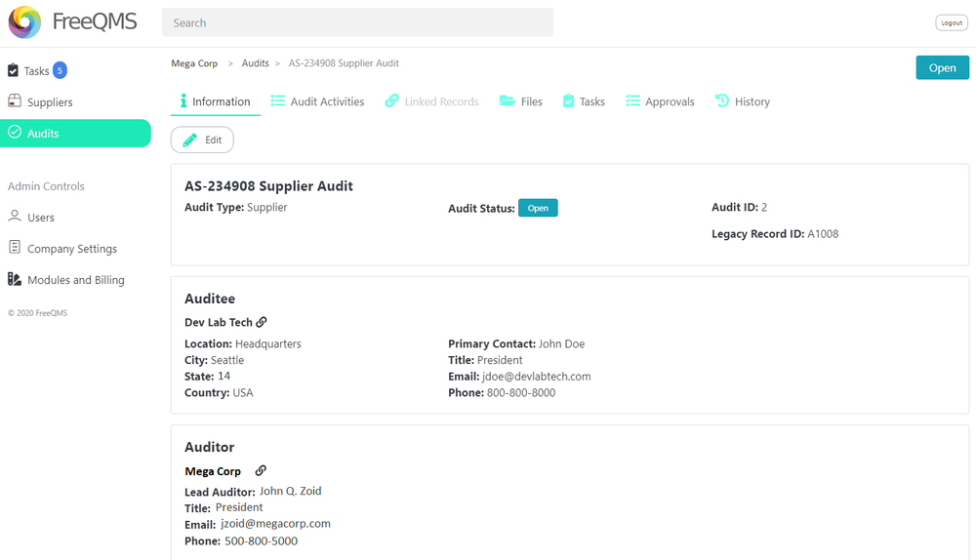The height and width of the screenshot is (560, 976).
Task: Click Lead Auditor name John Q. Zoid
Action: click(x=290, y=491)
